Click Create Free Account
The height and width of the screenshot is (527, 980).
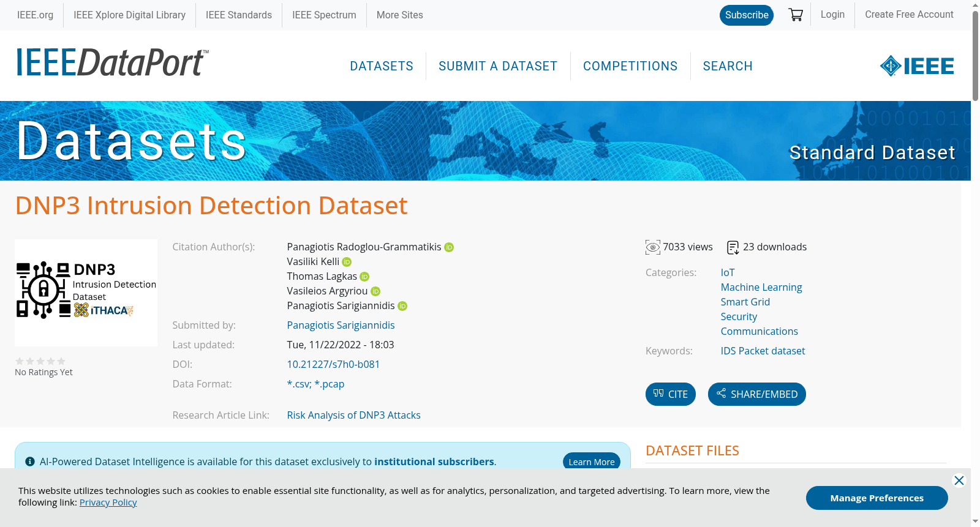click(x=909, y=14)
